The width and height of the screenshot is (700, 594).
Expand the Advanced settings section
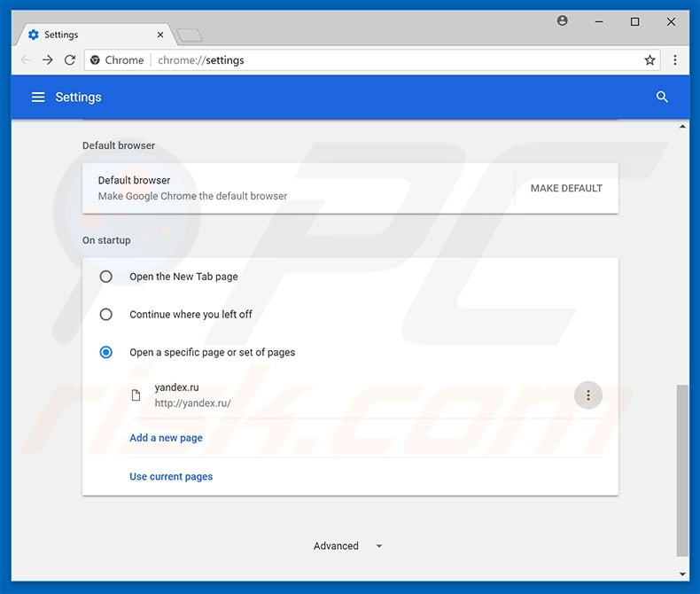coord(347,546)
